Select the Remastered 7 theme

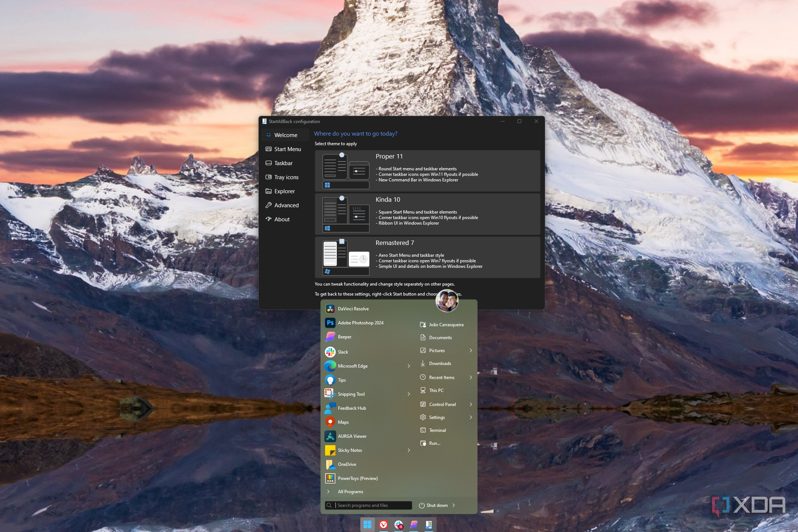(x=427, y=257)
